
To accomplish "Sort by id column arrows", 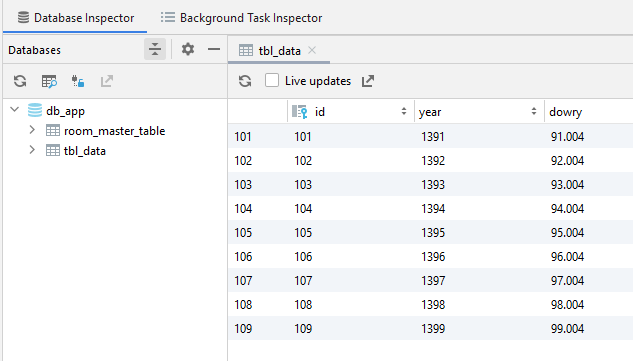I will tap(404, 111).
